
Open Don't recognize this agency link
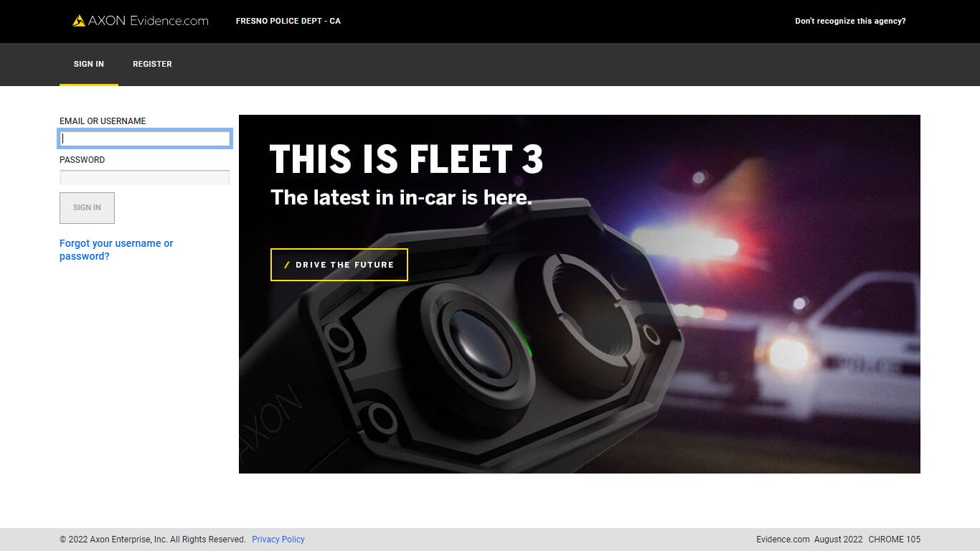point(850,21)
